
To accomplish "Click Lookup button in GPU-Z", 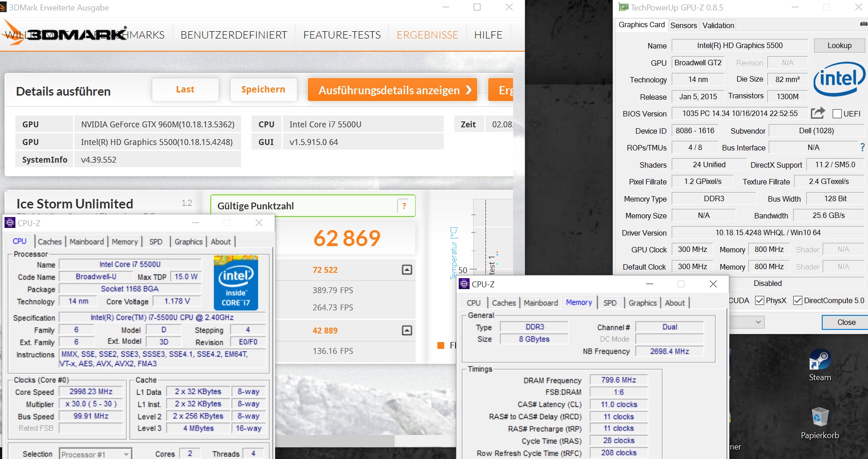I will [x=839, y=45].
